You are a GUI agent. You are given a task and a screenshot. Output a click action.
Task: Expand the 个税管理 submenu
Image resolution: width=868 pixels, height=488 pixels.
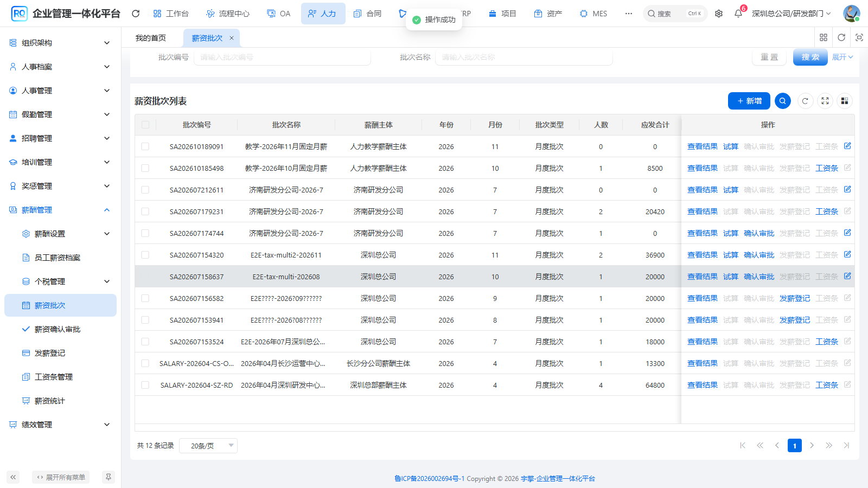[60, 281]
